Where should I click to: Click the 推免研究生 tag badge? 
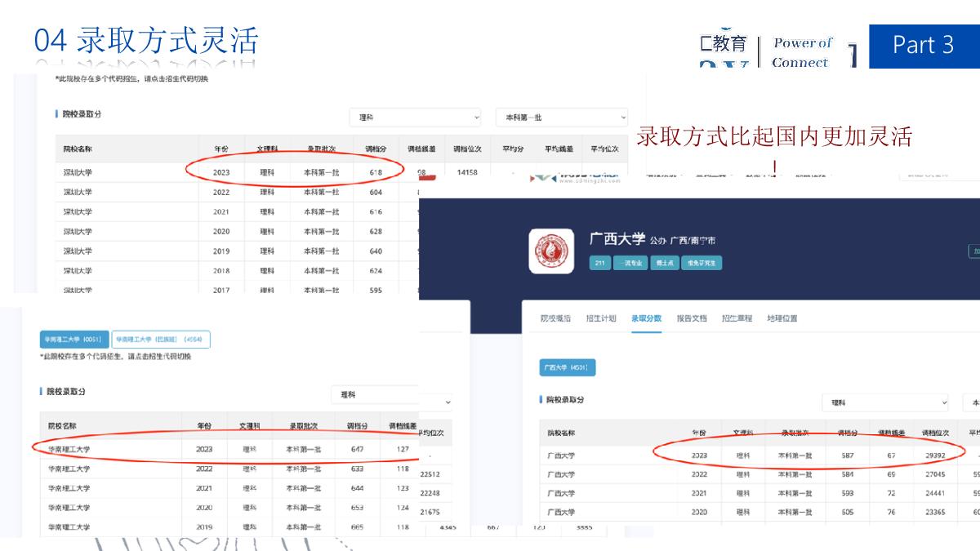(701, 264)
